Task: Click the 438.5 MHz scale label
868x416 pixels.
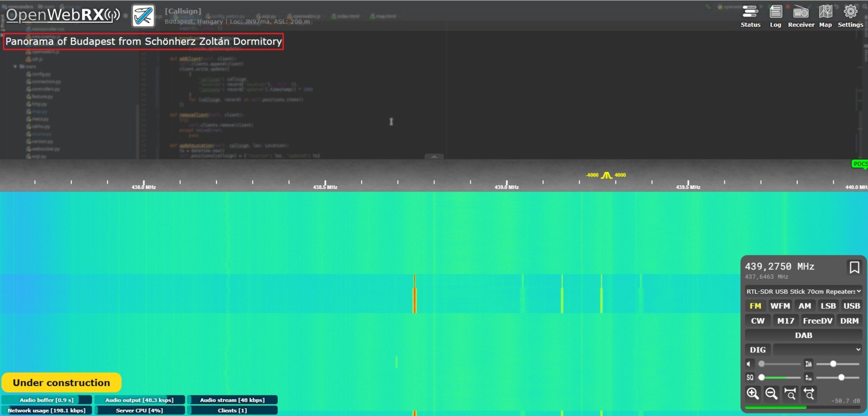Action: coord(325,187)
